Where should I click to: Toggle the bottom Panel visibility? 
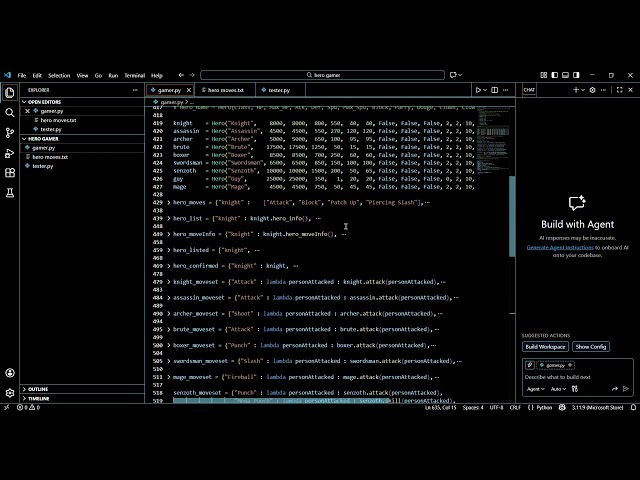pyautogui.click(x=565, y=75)
